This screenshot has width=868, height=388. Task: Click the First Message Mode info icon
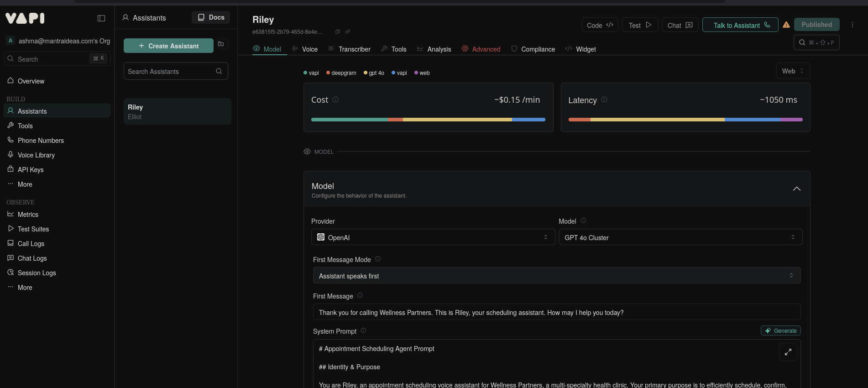(378, 259)
